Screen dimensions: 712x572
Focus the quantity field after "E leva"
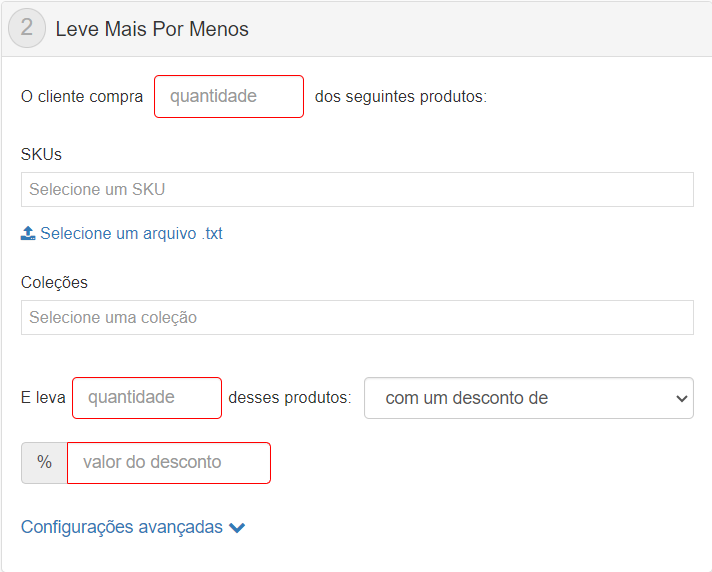147,398
